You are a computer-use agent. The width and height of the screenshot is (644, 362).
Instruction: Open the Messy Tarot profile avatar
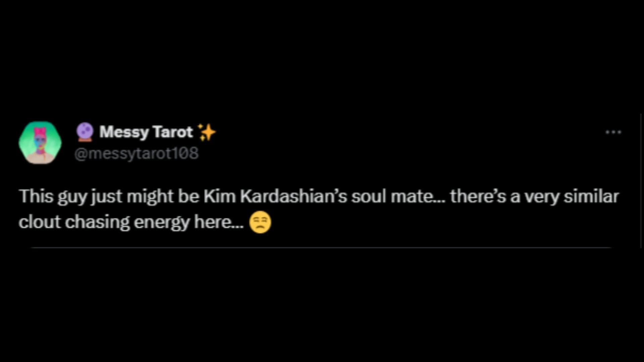40,143
